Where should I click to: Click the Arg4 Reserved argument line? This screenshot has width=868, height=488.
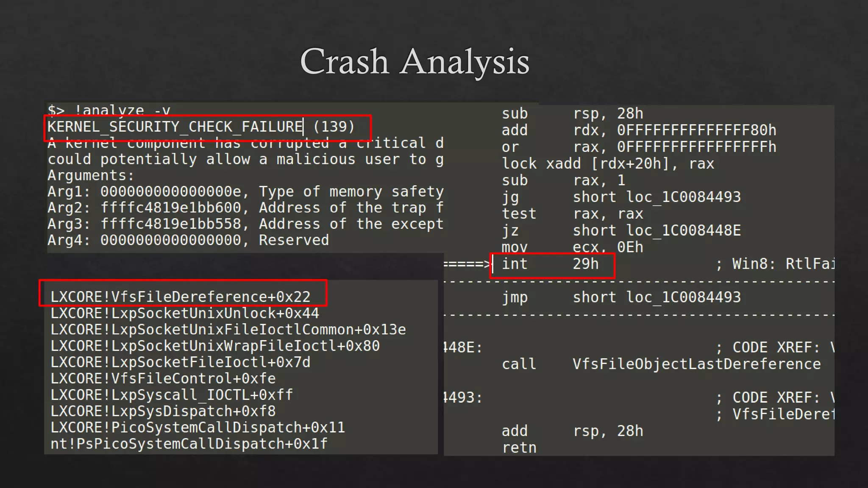188,240
